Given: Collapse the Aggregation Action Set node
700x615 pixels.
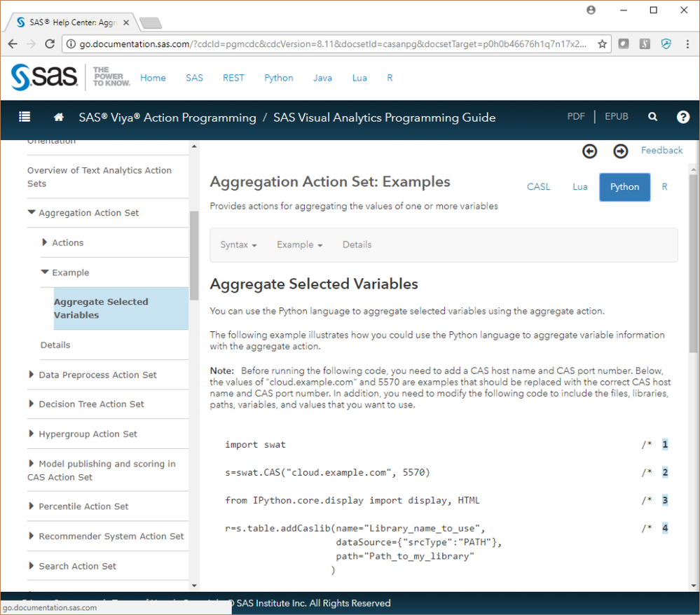Looking at the screenshot, I should (32, 212).
